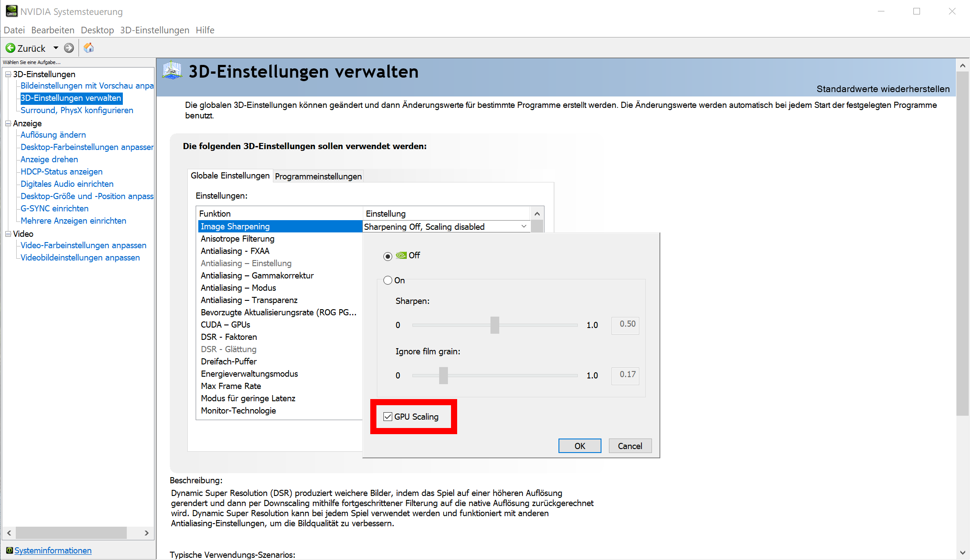This screenshot has width=970, height=560.
Task: Click the NVIDIA logo icon in the title bar
Action: click(11, 11)
